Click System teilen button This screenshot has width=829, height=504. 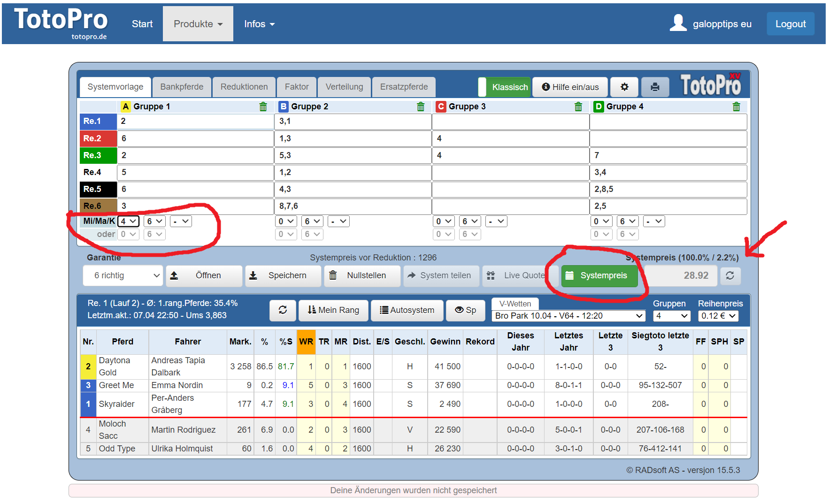tap(441, 275)
